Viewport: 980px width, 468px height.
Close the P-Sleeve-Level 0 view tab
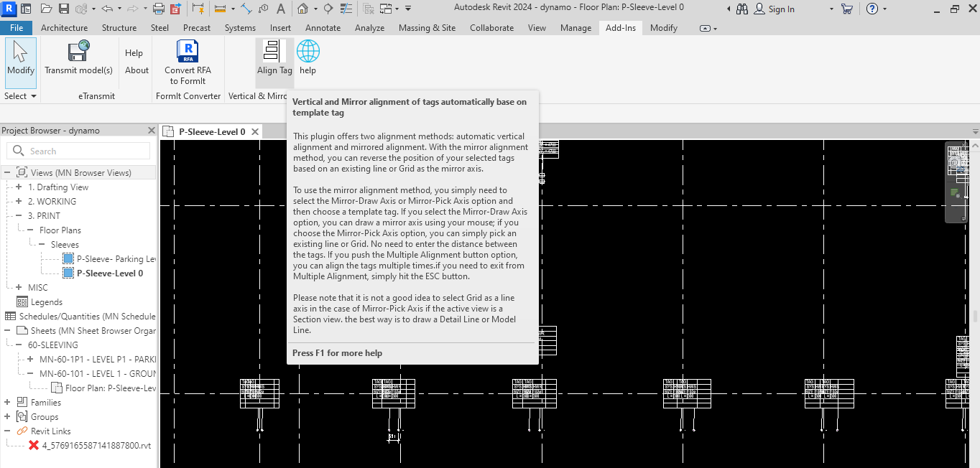(255, 131)
